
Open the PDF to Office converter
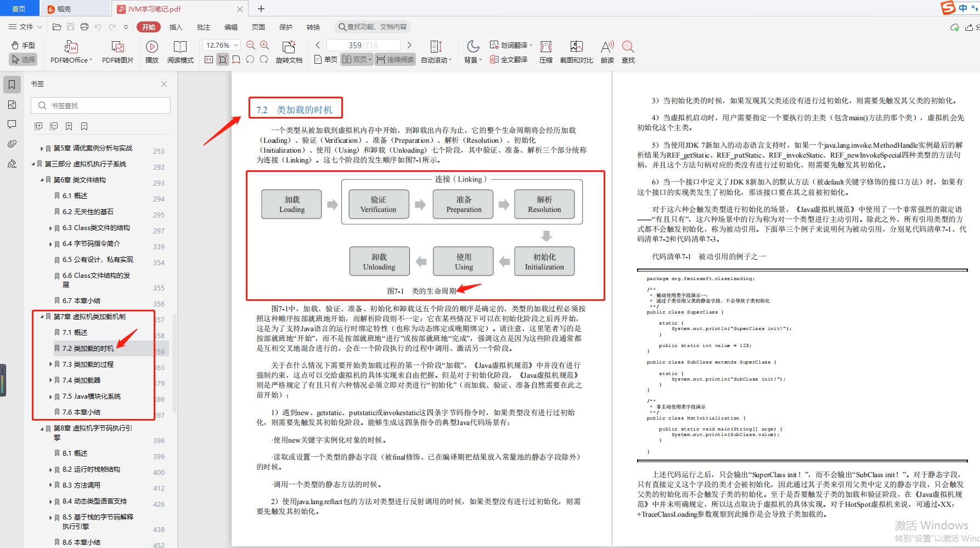point(71,52)
